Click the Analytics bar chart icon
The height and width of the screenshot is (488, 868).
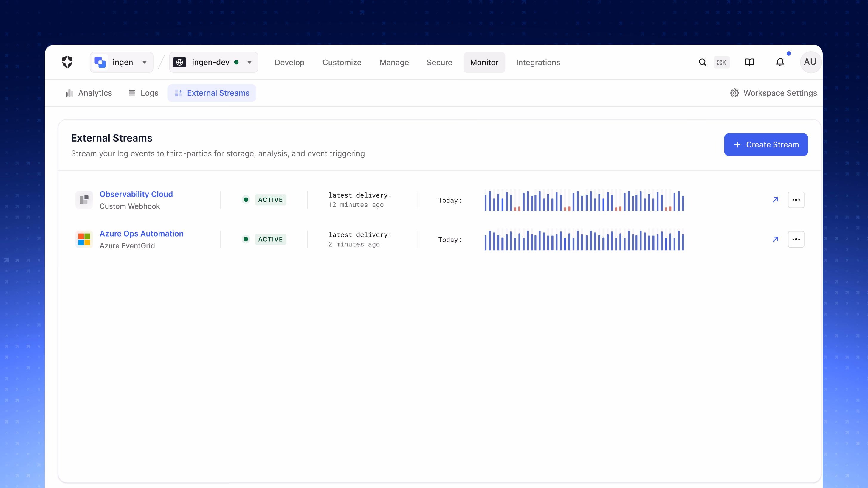pos(69,93)
